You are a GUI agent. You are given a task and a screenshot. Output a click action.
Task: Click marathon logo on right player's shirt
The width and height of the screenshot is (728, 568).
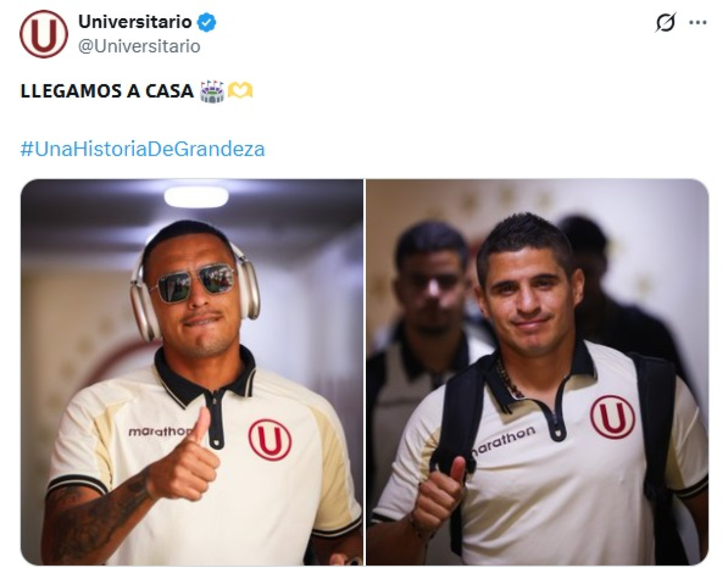tap(502, 441)
